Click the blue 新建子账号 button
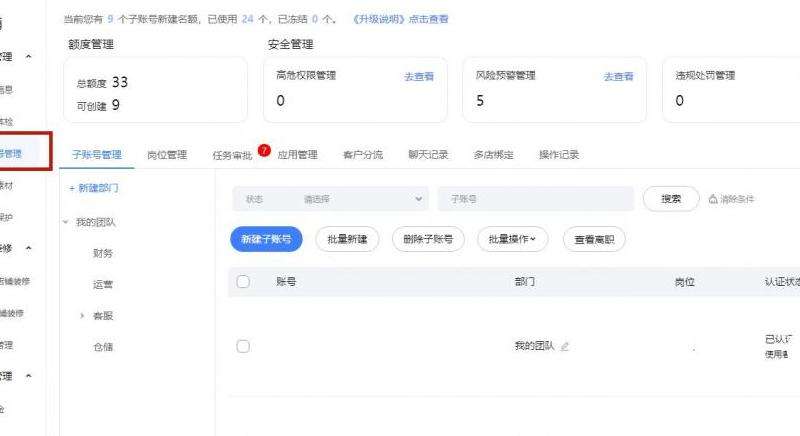The width and height of the screenshot is (800, 436). (x=266, y=239)
